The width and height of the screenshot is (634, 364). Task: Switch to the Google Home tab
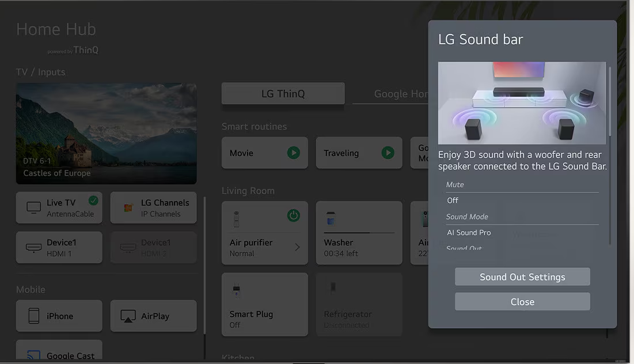397,93
